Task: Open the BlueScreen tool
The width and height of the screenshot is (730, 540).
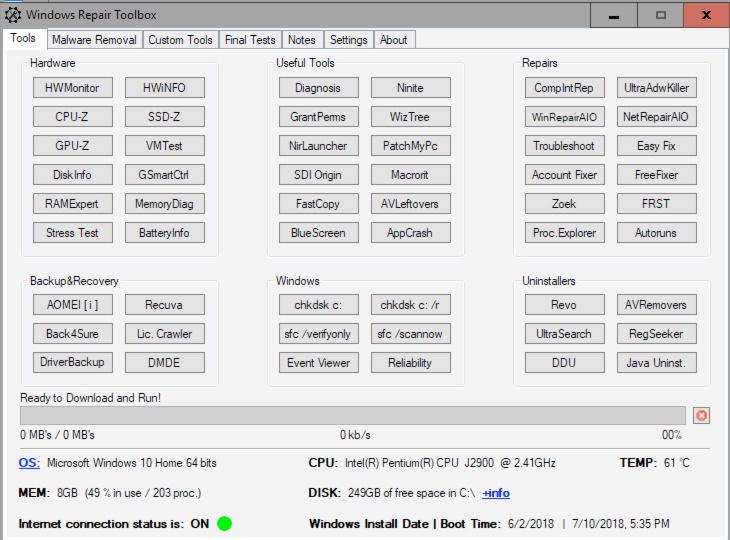Action: (x=319, y=233)
